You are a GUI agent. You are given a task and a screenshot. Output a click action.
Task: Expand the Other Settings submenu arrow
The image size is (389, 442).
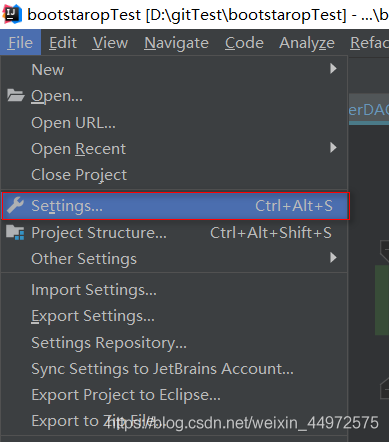[x=333, y=257]
